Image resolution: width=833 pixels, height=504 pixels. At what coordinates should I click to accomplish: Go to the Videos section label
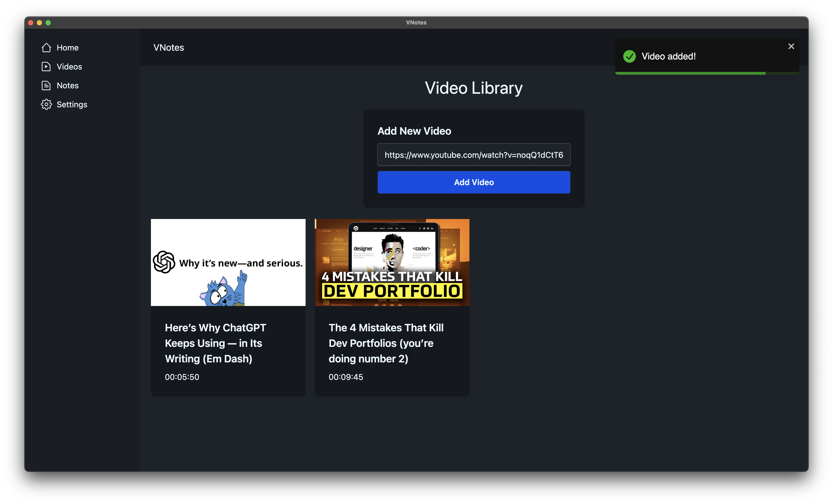coord(69,66)
